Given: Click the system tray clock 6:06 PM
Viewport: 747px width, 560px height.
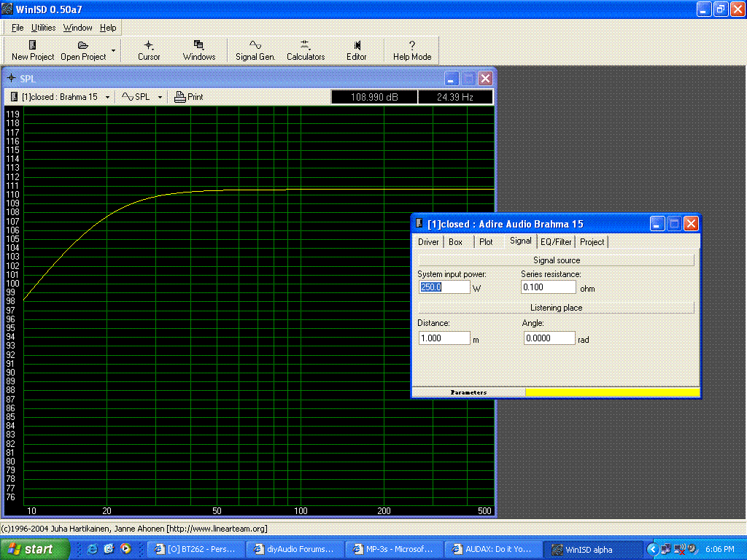Looking at the screenshot, I should coord(719,550).
